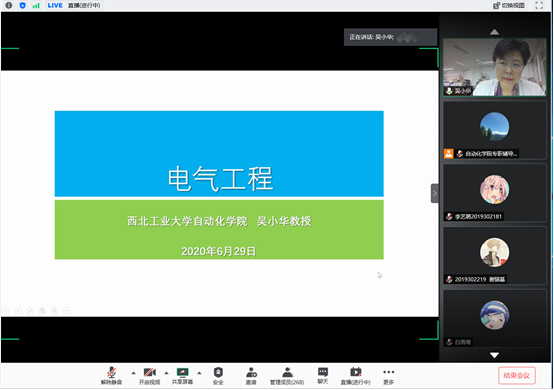Click the blue security shield in title bar
This screenshot has height=390, width=554.
(x=22, y=5)
